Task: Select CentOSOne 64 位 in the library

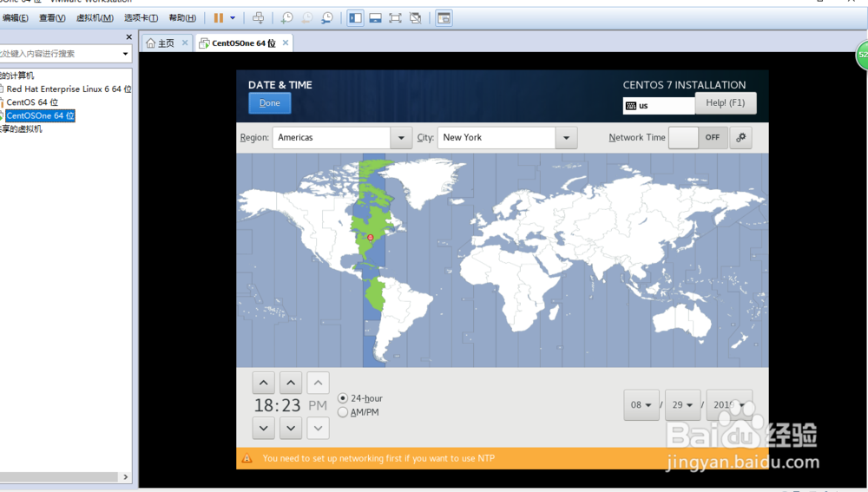Action: point(41,115)
